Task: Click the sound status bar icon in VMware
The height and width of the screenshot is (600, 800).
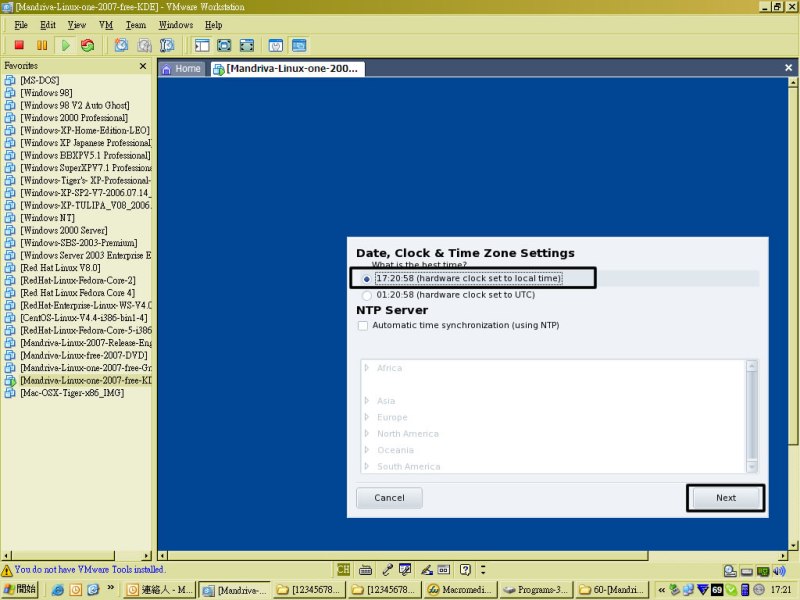Action: 779,571
